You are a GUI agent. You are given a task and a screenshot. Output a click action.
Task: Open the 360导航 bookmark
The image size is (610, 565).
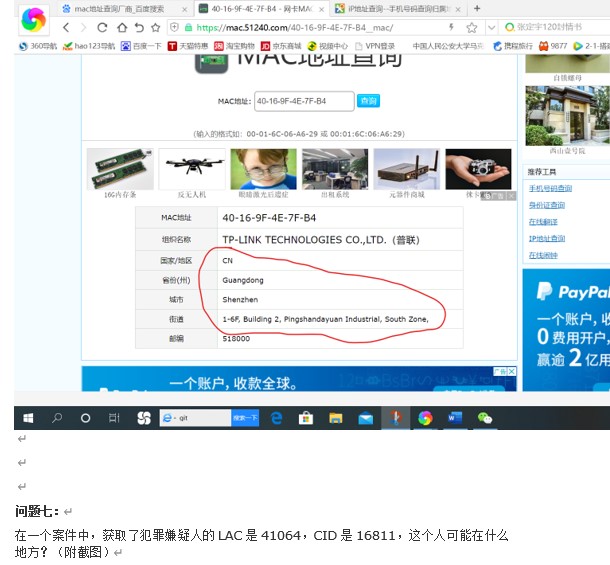point(38,46)
